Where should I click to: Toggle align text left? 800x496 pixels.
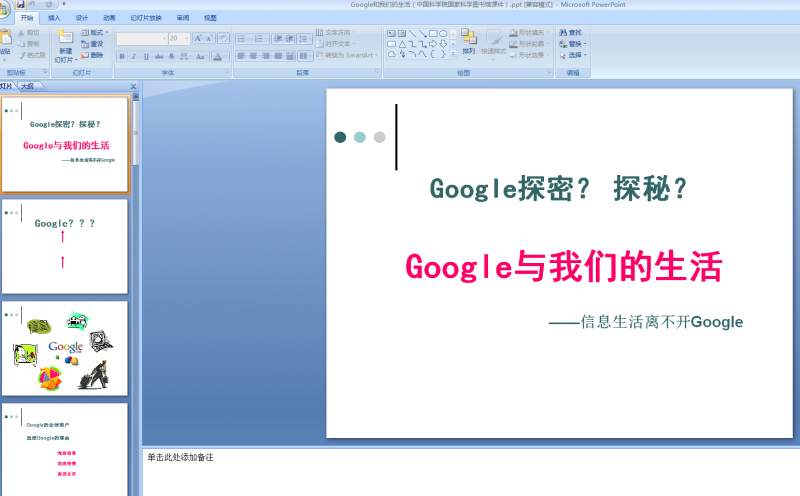pyautogui.click(x=241, y=56)
